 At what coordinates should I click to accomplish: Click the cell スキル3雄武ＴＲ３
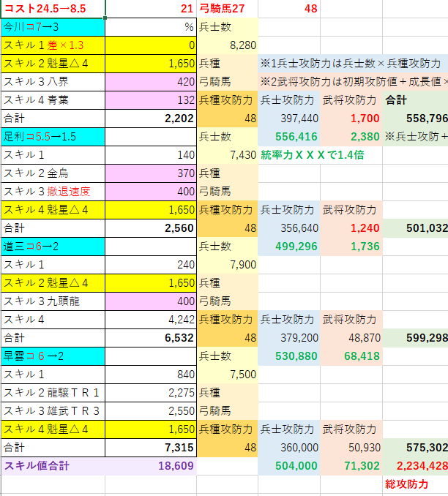coord(53,411)
